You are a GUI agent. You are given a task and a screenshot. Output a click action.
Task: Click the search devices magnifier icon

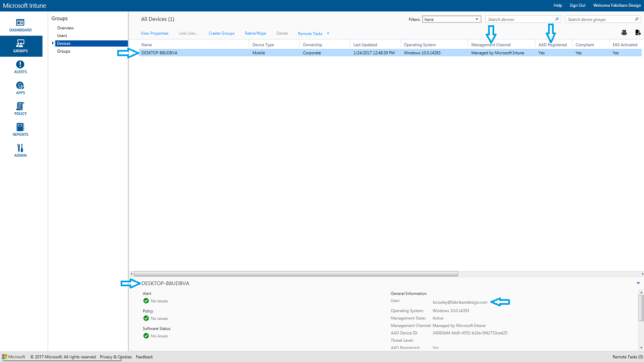[557, 19]
